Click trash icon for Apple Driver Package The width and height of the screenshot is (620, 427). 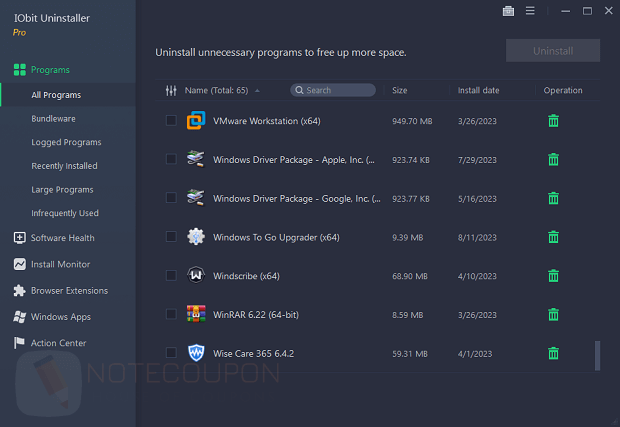pyautogui.click(x=554, y=159)
